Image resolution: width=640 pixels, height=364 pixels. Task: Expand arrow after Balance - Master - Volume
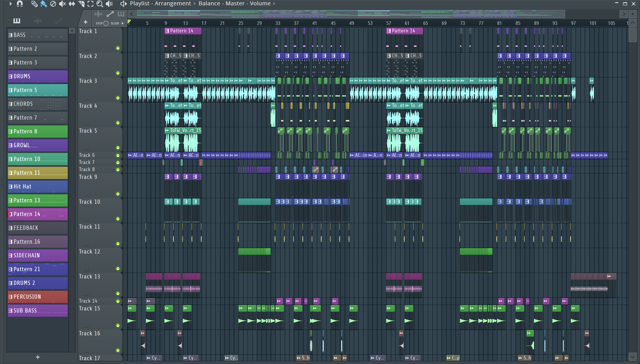pos(274,4)
